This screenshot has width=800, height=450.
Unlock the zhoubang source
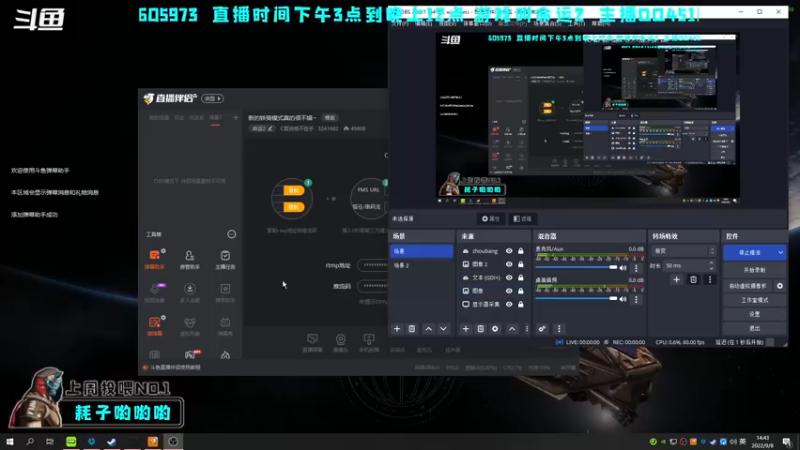[520, 251]
